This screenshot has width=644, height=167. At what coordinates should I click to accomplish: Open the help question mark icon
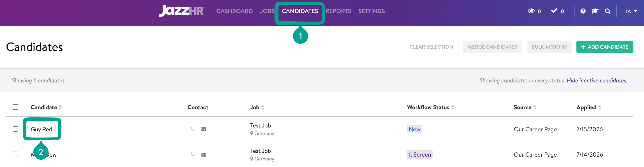pyautogui.click(x=583, y=11)
